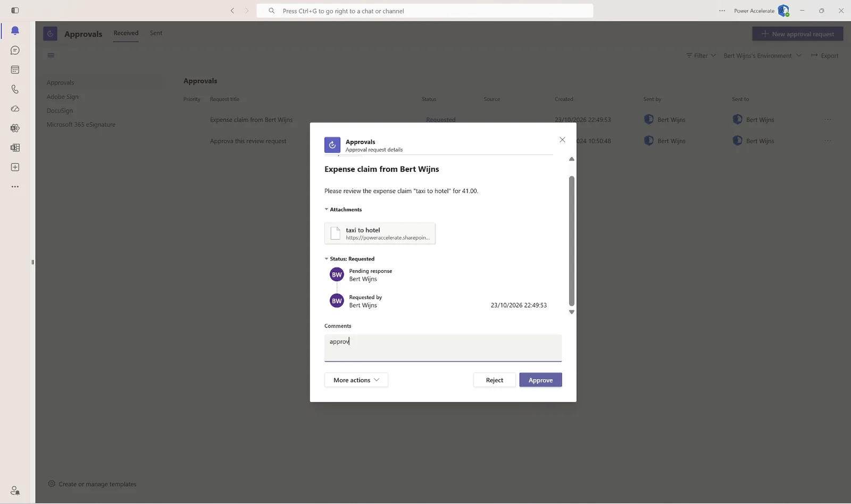The image size is (851, 504).
Task: Select Adobe Sign in the left list
Action: 63,97
